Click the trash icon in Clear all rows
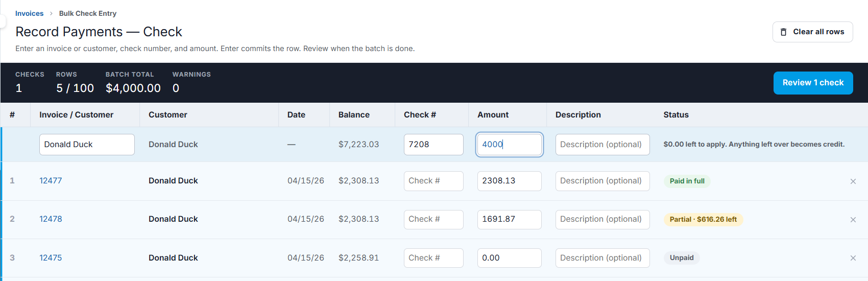 pyautogui.click(x=783, y=32)
